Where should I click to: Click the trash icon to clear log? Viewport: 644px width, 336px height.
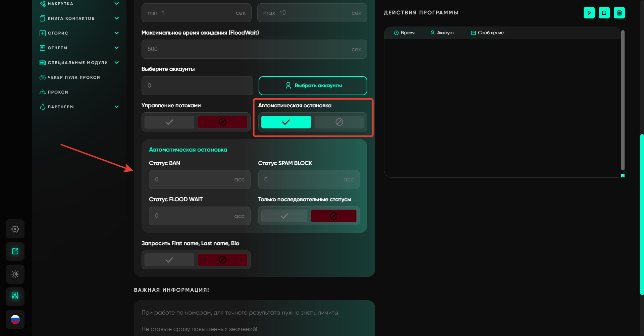coord(619,13)
